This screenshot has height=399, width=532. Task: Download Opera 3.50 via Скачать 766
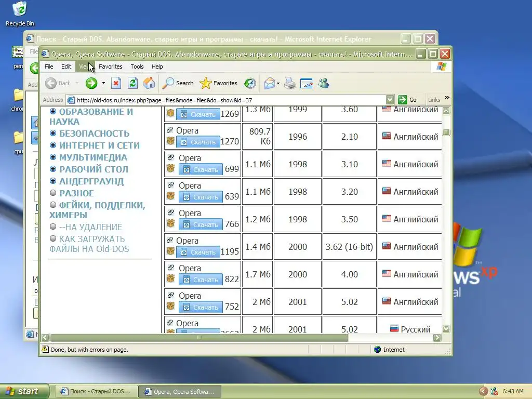[201, 224]
